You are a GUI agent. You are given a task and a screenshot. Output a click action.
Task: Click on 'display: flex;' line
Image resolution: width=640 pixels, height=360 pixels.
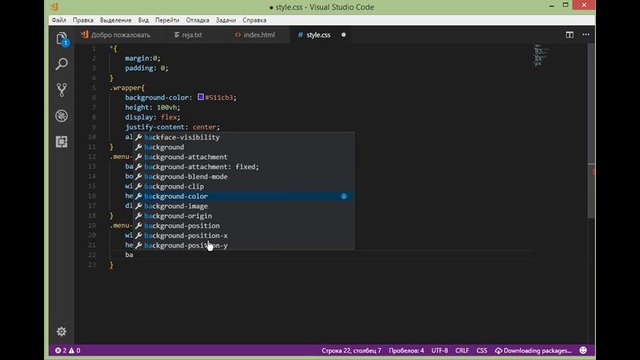pyautogui.click(x=153, y=117)
